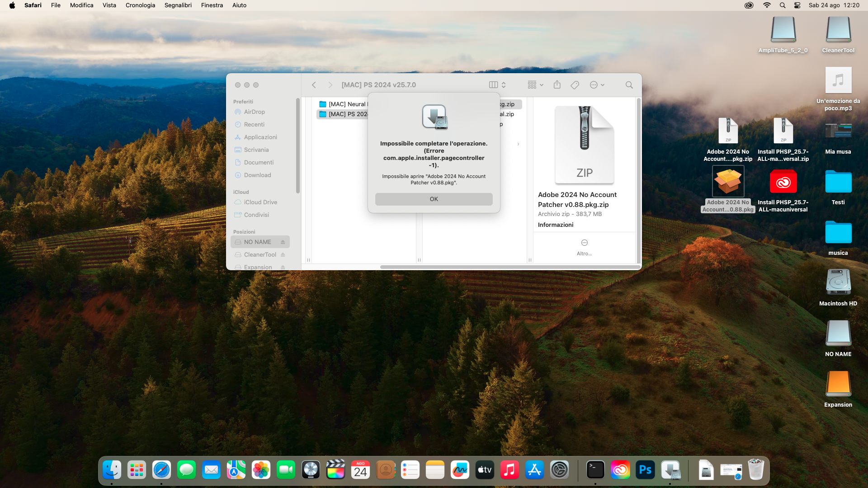
Task: Open the Cronologia menu
Action: [140, 5]
